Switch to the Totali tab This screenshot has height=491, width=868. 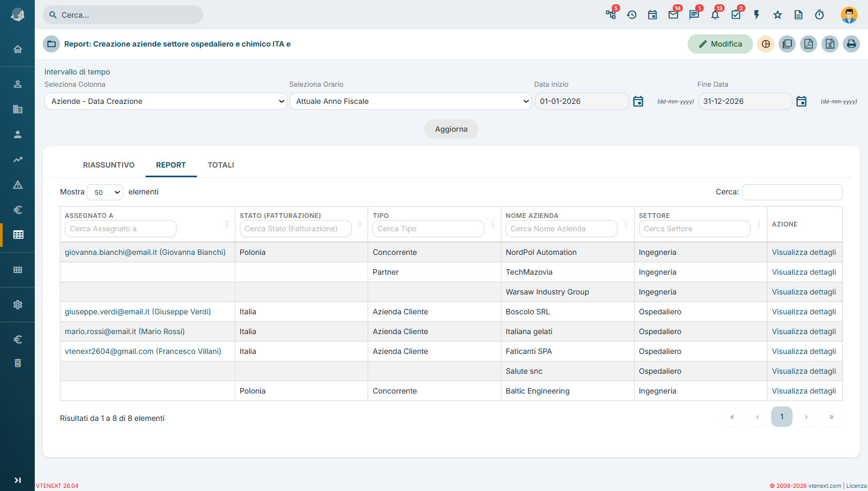[221, 165]
